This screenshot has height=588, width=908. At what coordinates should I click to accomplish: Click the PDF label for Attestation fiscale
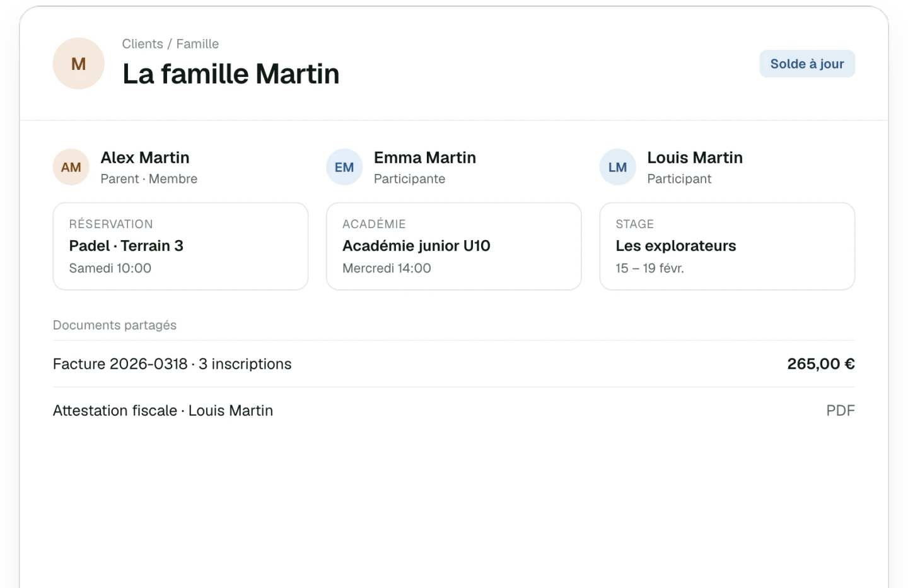(841, 410)
